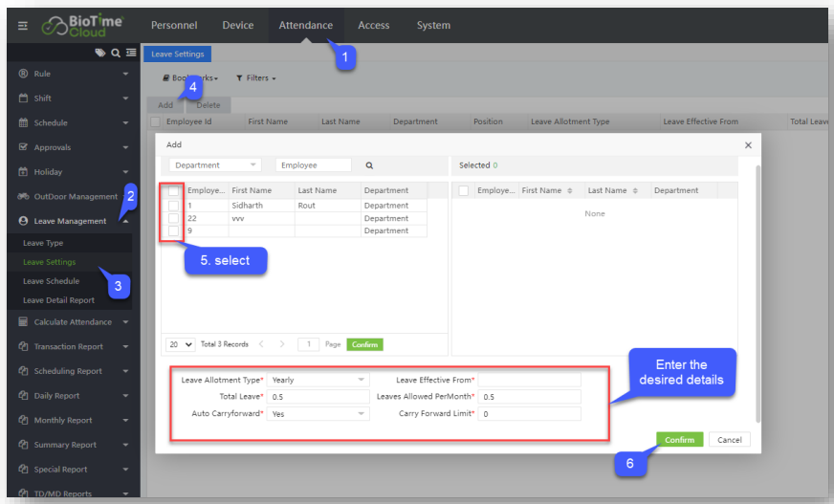Click the sidebar search icon
834x504 pixels.
(x=115, y=54)
